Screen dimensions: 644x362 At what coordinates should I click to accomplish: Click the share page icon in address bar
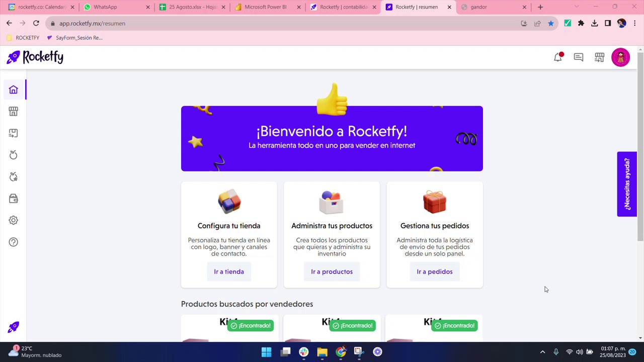(537, 23)
